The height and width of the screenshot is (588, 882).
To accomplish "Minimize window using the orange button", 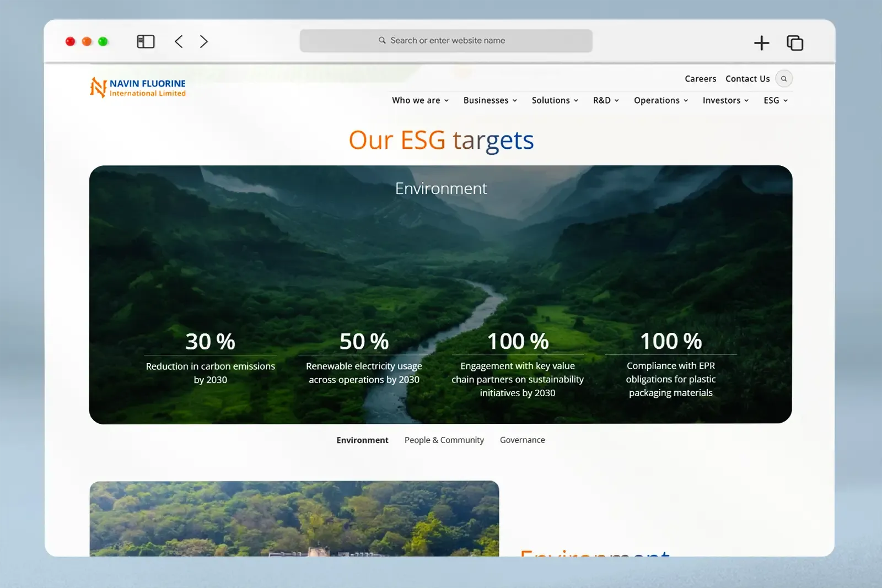I will pyautogui.click(x=87, y=41).
